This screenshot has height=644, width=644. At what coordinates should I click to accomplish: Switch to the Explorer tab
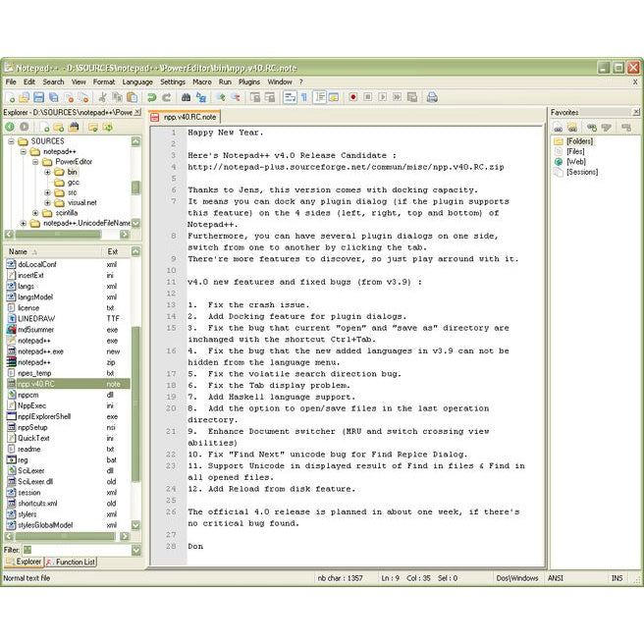click(24, 562)
